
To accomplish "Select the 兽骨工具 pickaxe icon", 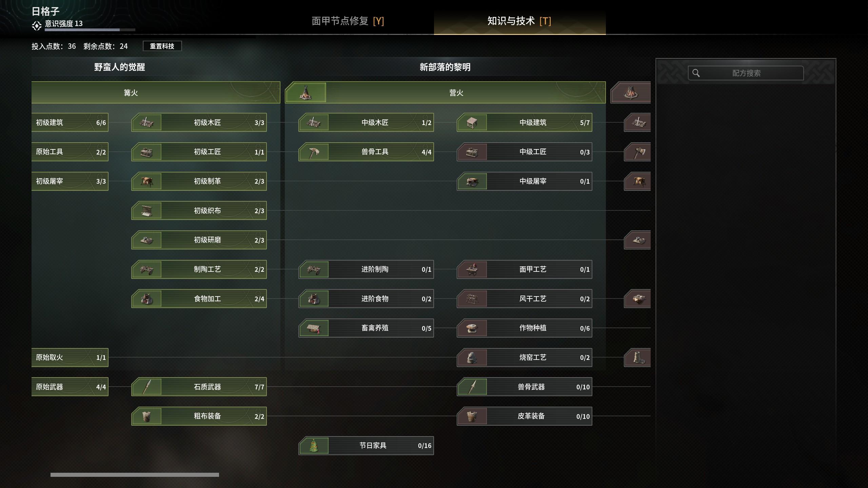I will pyautogui.click(x=314, y=152).
